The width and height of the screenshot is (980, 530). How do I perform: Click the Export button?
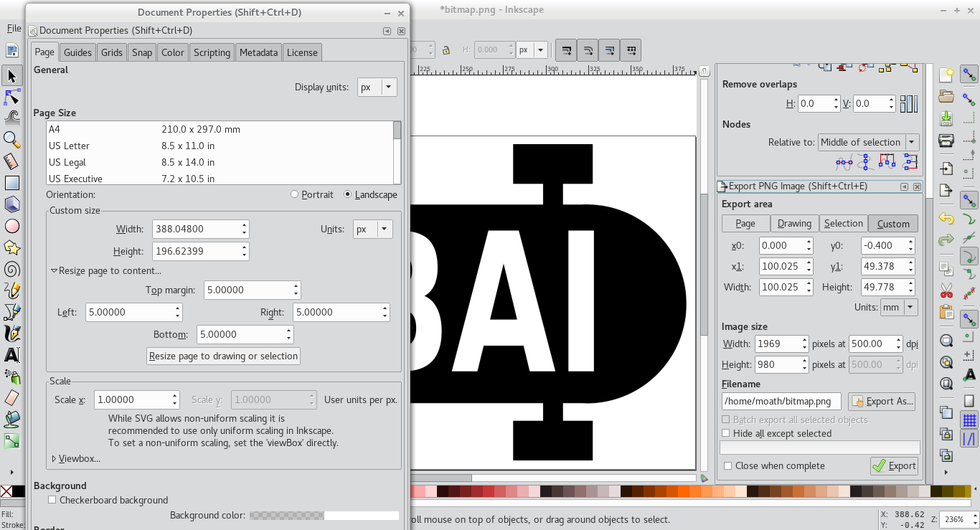(894, 465)
